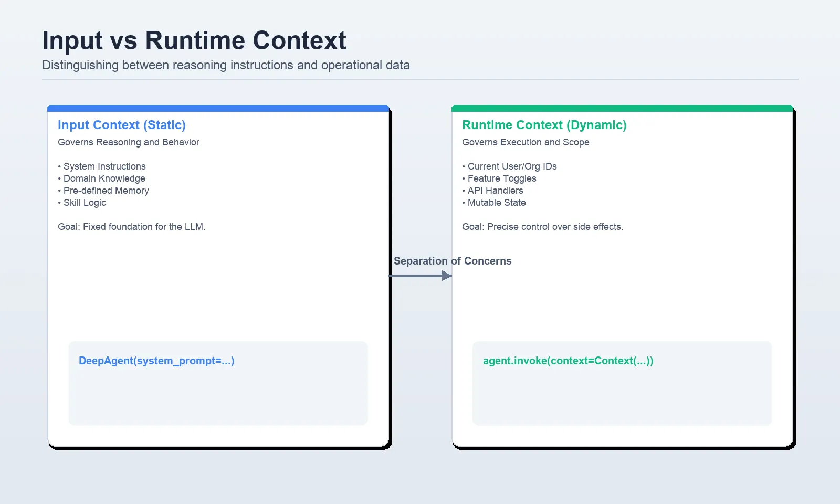
Task: Click the Current User/Org IDs bullet item
Action: [511, 166]
